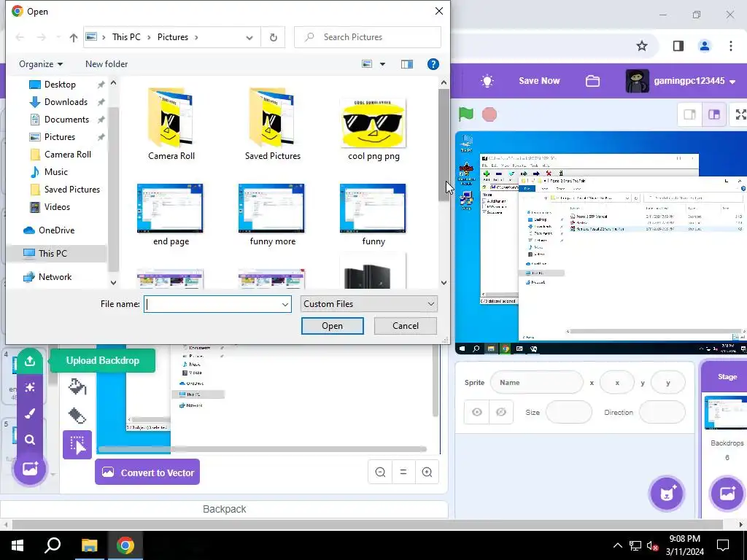
Task: Open Scratch tutorials lightbulb icon
Action: [487, 81]
